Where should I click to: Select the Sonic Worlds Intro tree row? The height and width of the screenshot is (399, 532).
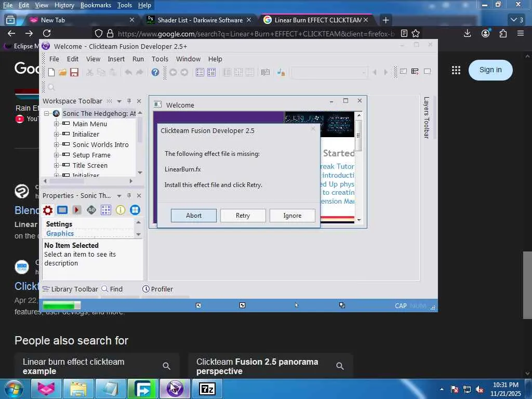[100, 144]
